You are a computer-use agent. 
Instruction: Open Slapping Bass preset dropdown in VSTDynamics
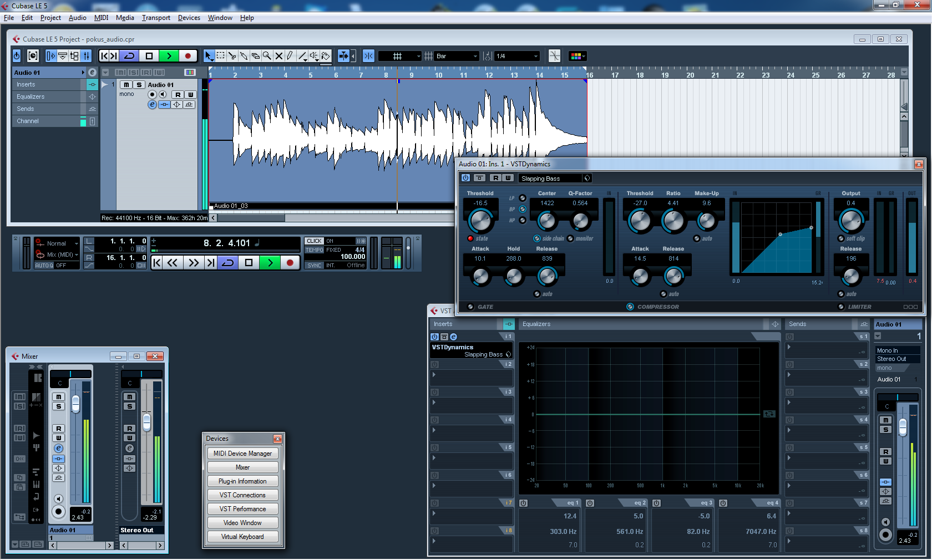(x=587, y=178)
